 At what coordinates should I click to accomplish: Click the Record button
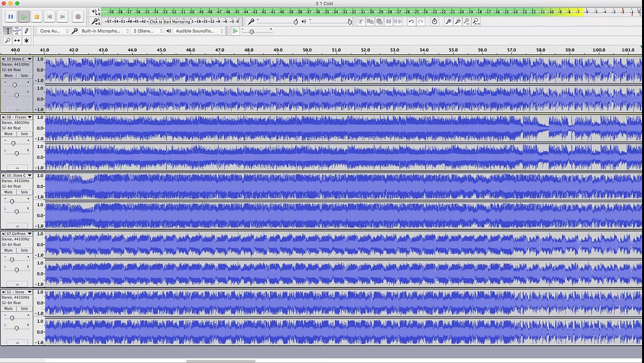78,17
